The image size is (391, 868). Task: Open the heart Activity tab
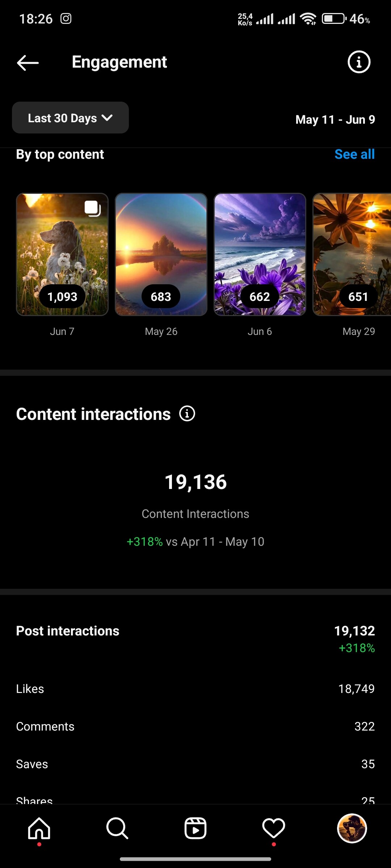[x=274, y=828]
